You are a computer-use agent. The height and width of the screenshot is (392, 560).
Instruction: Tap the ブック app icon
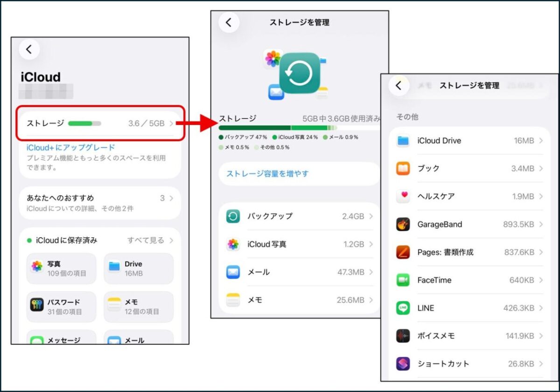(403, 168)
